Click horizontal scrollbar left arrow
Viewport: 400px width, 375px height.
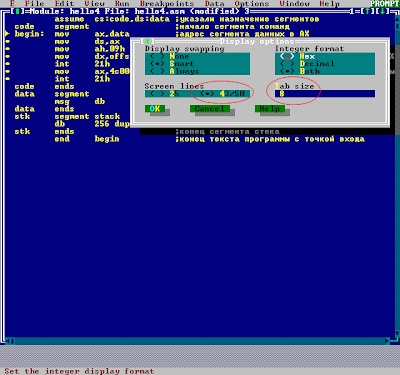(8, 341)
